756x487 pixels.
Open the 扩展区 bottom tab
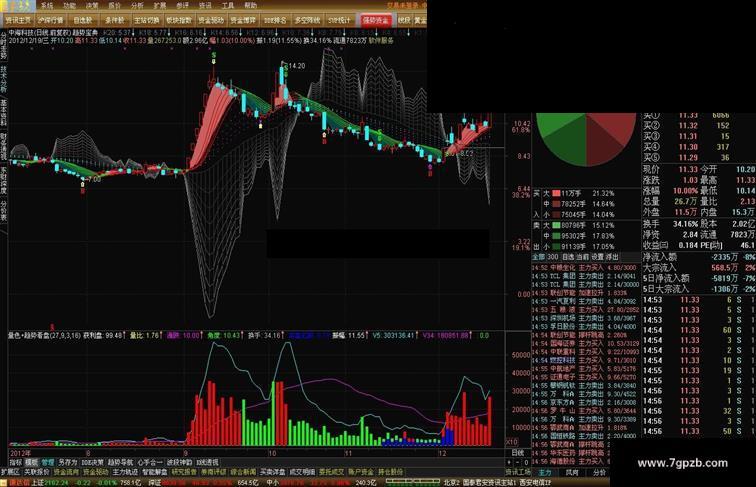point(11,472)
